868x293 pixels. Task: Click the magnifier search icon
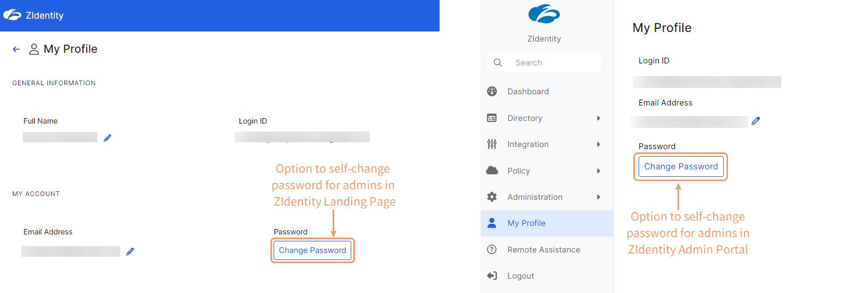coord(498,62)
